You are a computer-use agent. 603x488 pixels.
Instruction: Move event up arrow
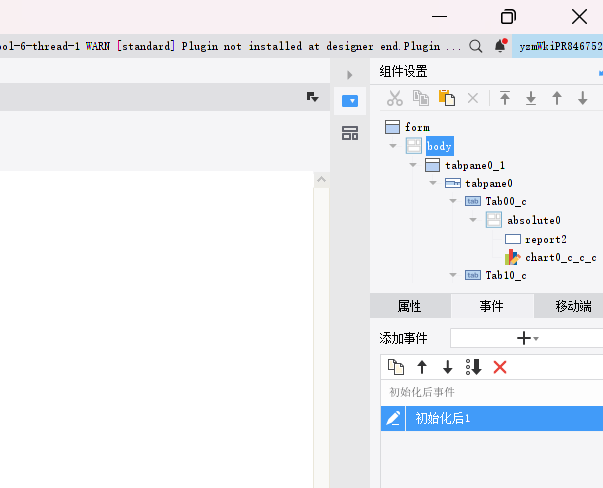422,367
